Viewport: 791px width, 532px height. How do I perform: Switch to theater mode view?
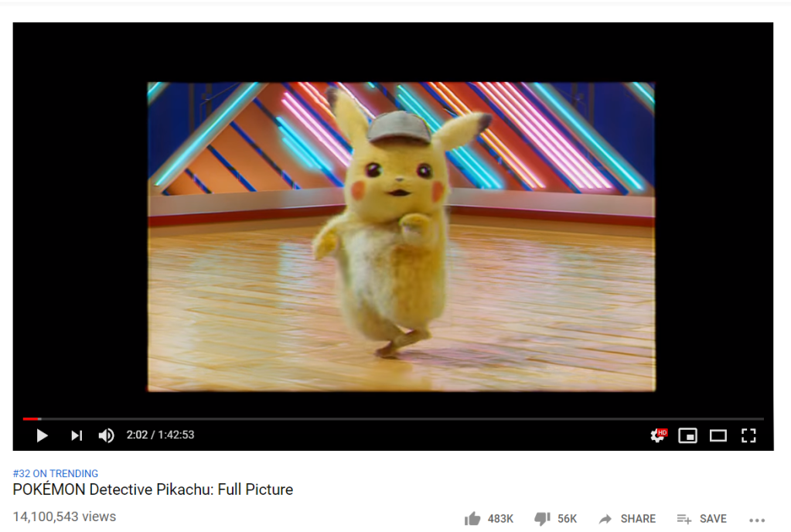718,435
